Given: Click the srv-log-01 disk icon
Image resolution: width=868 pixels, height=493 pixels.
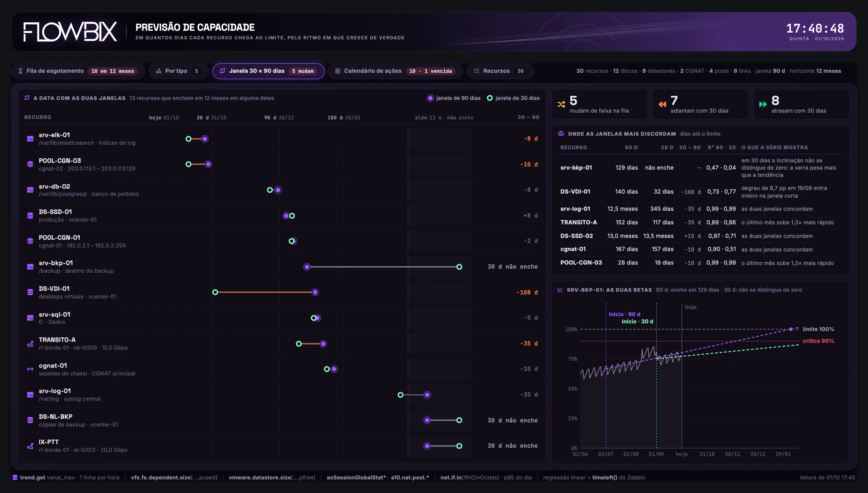Looking at the screenshot, I should coord(30,395).
